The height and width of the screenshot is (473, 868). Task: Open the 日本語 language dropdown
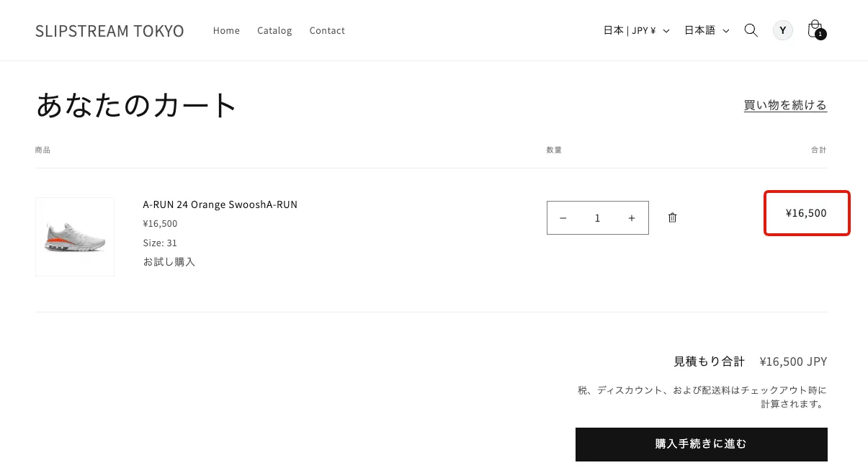point(707,30)
